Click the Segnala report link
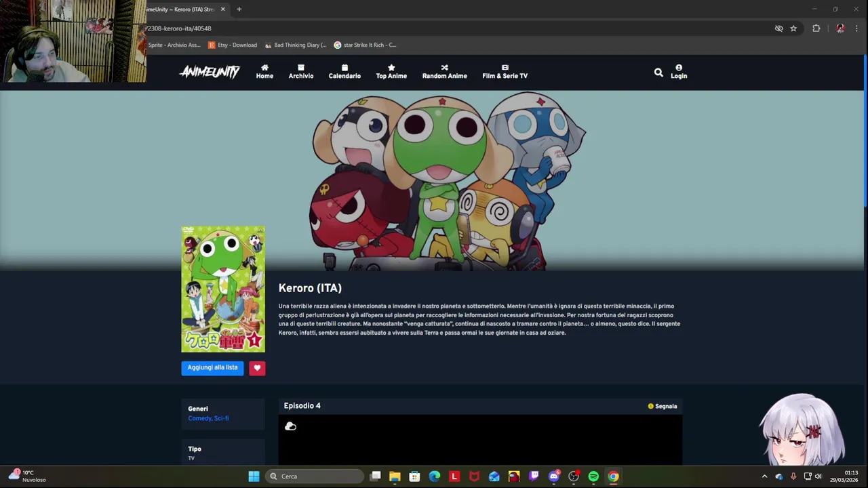Screen dimensions: 868x488 [x=663, y=406]
